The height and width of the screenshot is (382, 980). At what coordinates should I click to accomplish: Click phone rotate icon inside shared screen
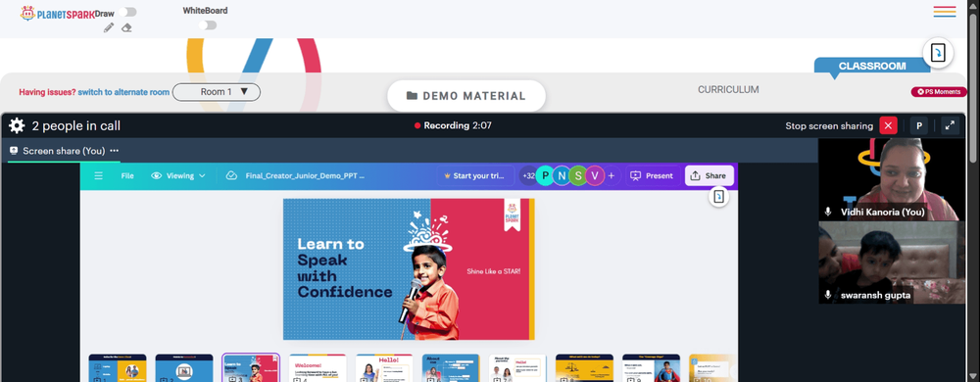pyautogui.click(x=719, y=197)
